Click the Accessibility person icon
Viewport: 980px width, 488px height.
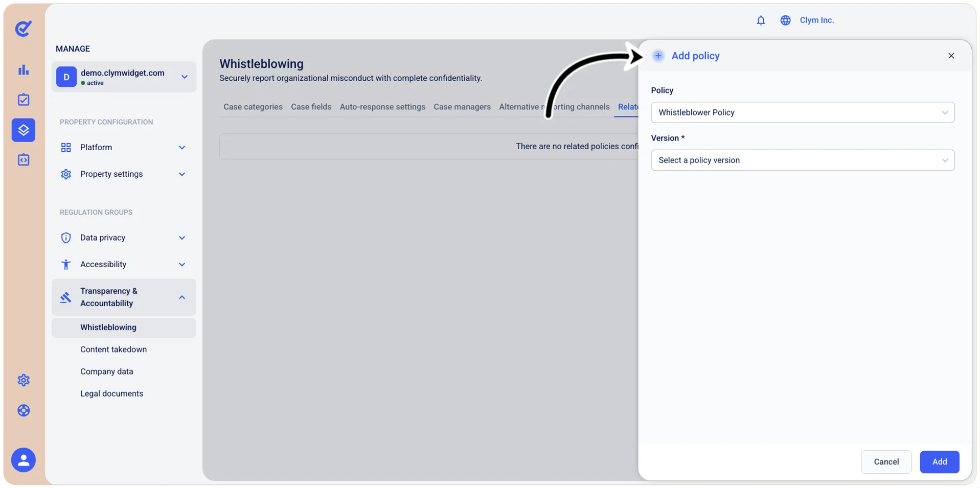[x=66, y=264]
